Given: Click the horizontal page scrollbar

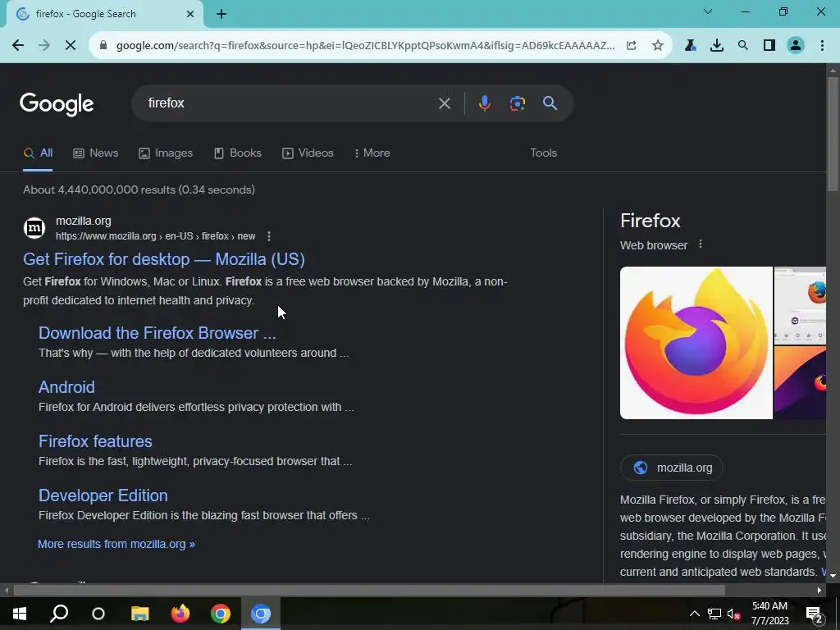Looking at the screenshot, I should (x=369, y=591).
